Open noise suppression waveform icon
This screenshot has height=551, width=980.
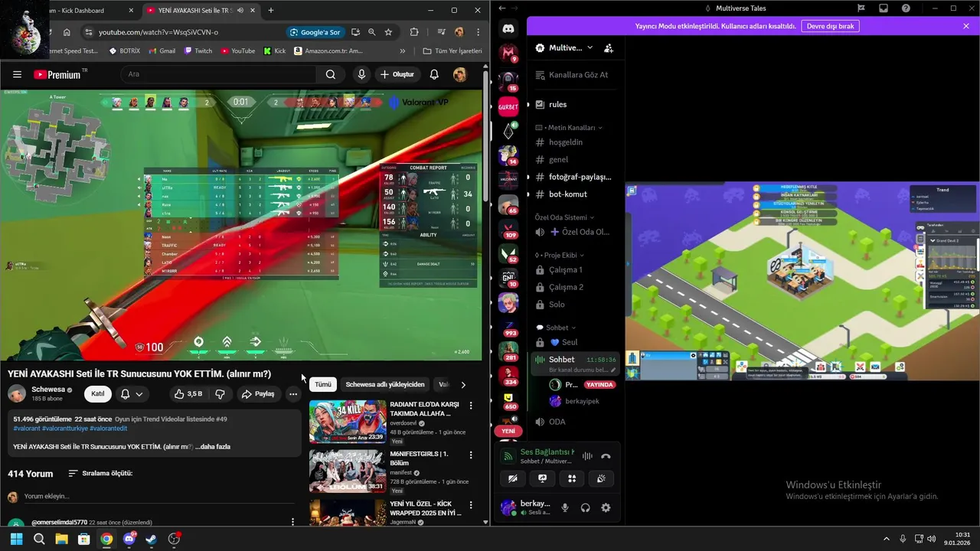(587, 456)
